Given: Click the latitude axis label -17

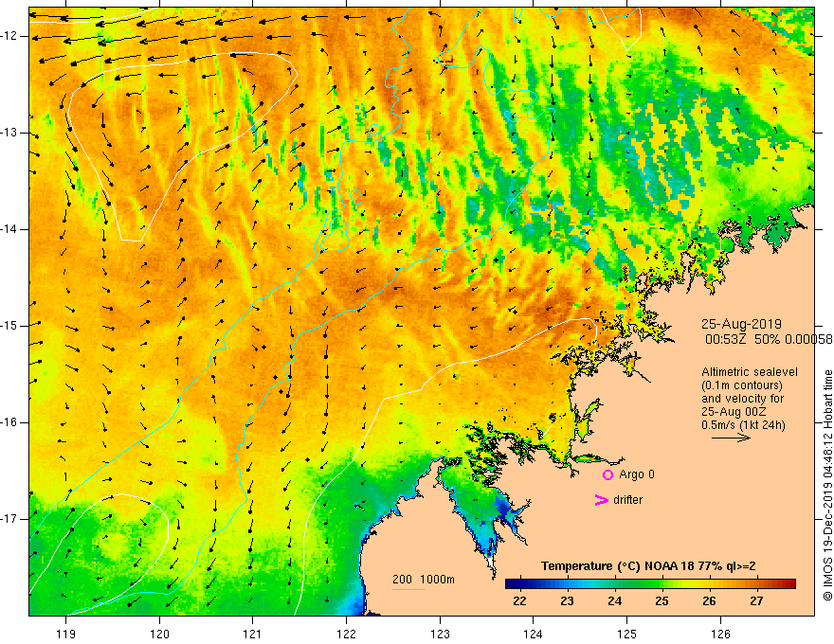Looking at the screenshot, I should pos(10,519).
